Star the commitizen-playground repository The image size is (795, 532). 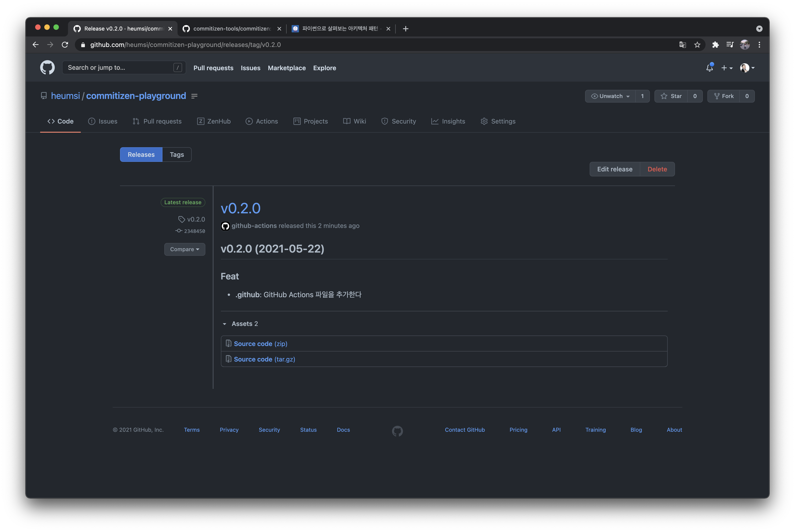[x=671, y=96]
